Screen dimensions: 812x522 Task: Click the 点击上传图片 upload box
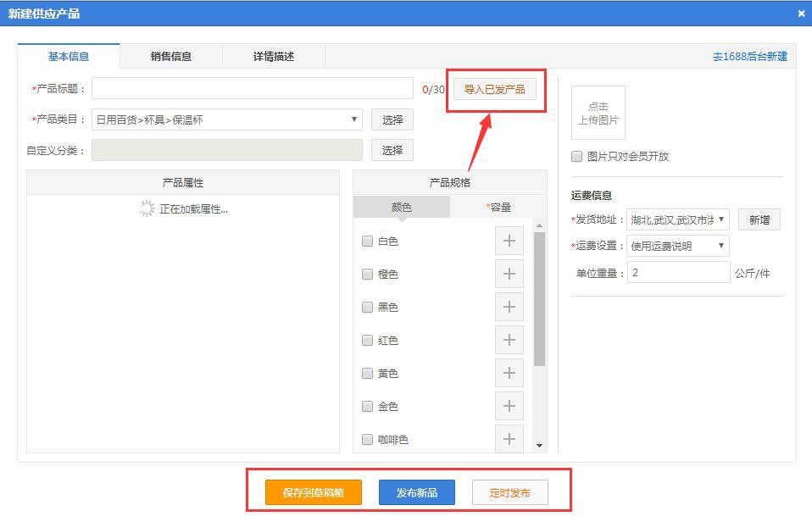(598, 113)
